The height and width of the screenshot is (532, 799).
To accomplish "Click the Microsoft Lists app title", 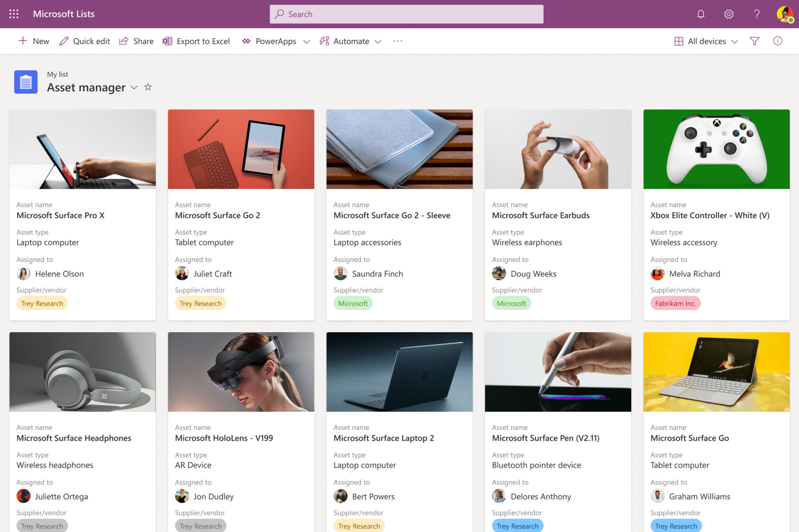I will [x=64, y=14].
